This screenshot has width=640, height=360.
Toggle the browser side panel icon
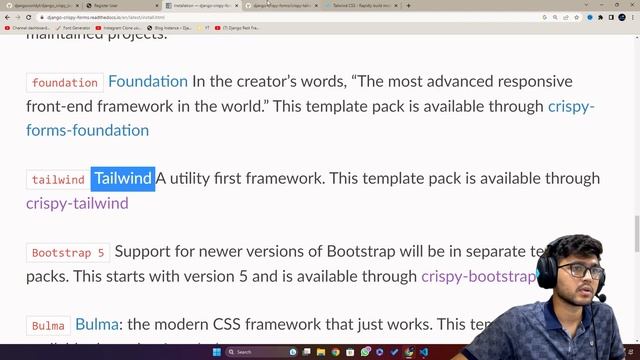[x=611, y=18]
